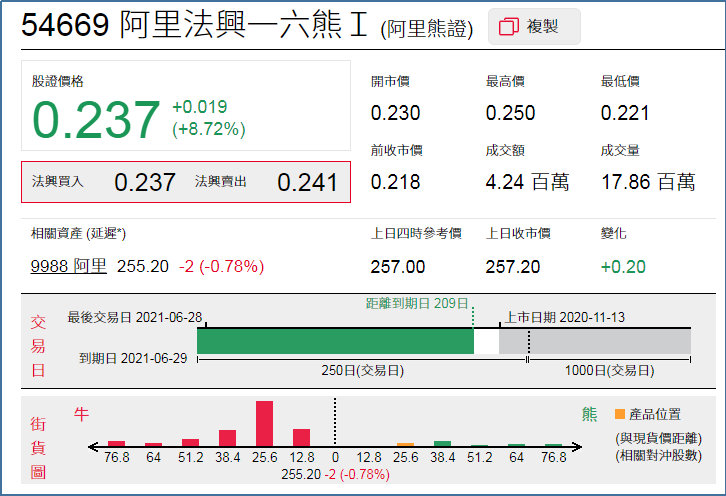Click the orange 產品位置 legend swatch

[x=620, y=414]
